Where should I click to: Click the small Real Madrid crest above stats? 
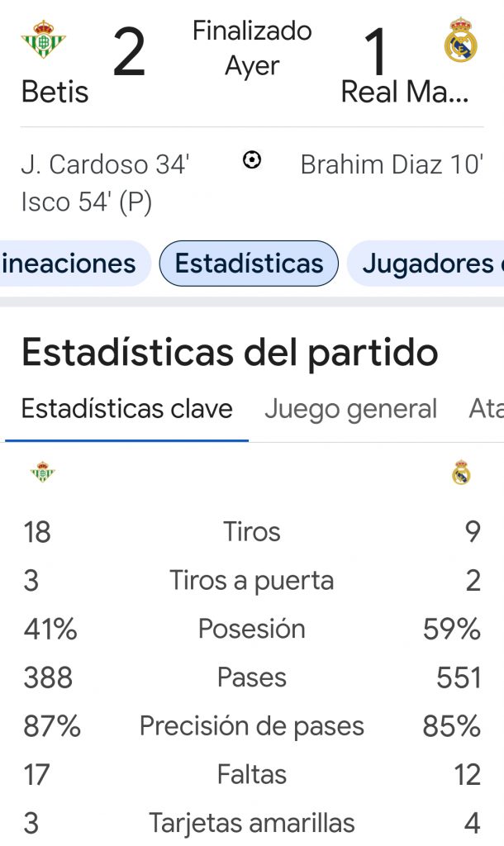coord(461,473)
